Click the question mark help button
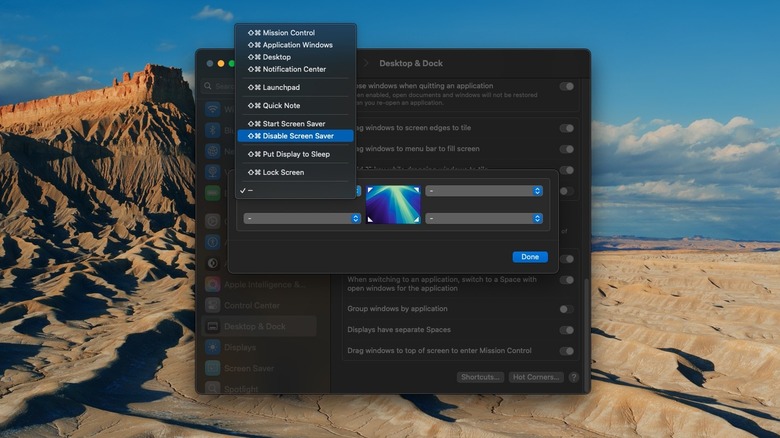The width and height of the screenshot is (780, 438). point(574,377)
